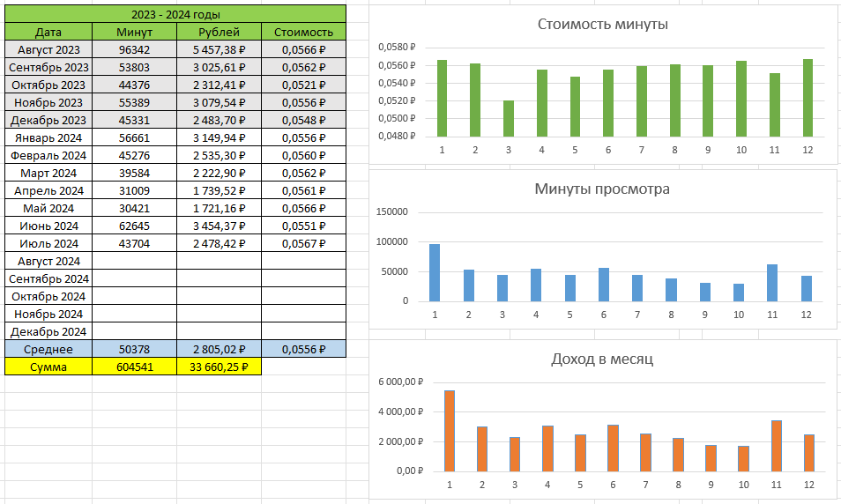Select the 'Ноябрь 2023' date cell

48,103
